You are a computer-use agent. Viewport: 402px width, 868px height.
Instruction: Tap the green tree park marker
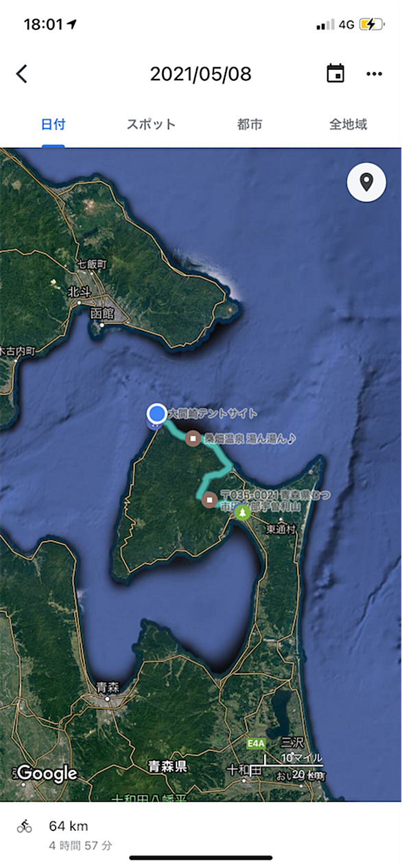click(x=242, y=511)
